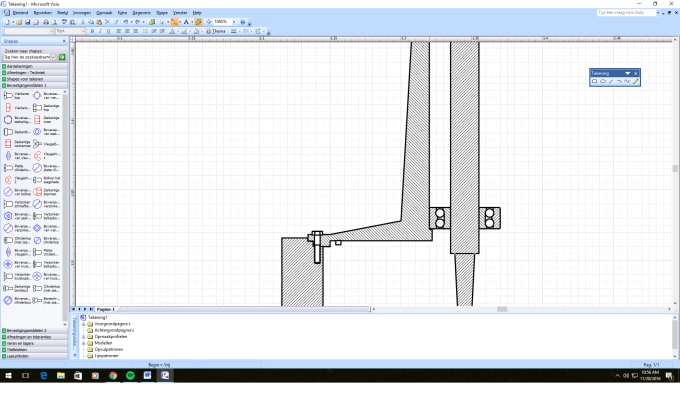Open the Aantekeningen stencil

coord(34,66)
